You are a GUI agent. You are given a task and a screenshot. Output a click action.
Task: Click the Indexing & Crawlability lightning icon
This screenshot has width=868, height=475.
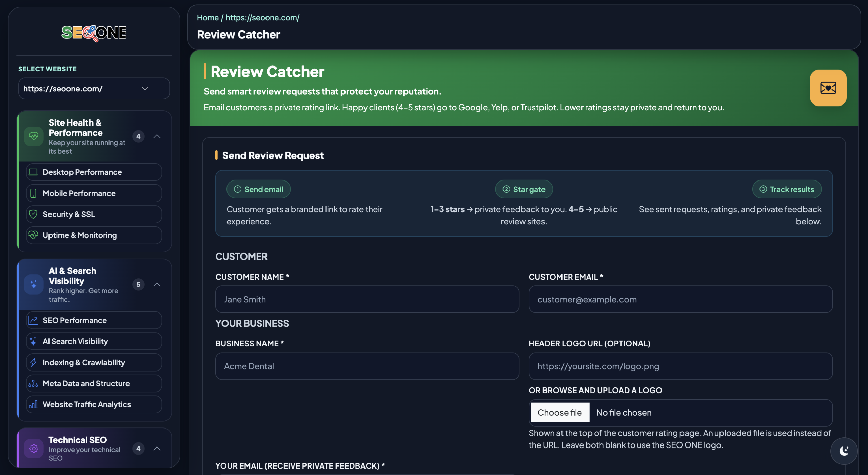click(33, 362)
